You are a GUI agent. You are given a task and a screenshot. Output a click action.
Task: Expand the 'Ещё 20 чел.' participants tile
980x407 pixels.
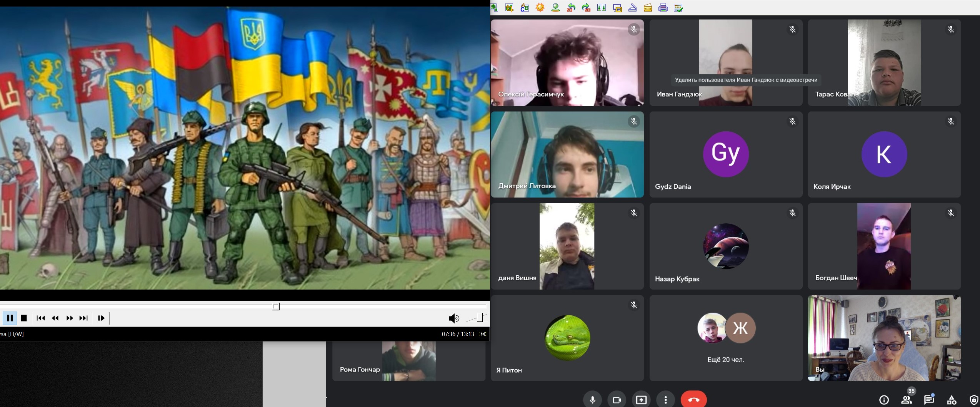pyautogui.click(x=726, y=338)
